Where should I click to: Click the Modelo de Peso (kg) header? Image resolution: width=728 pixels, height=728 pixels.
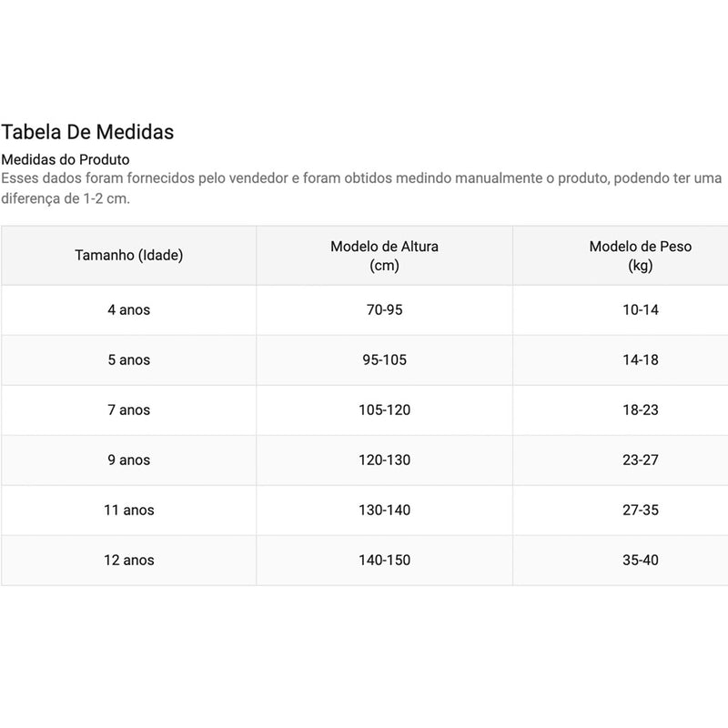click(641, 256)
